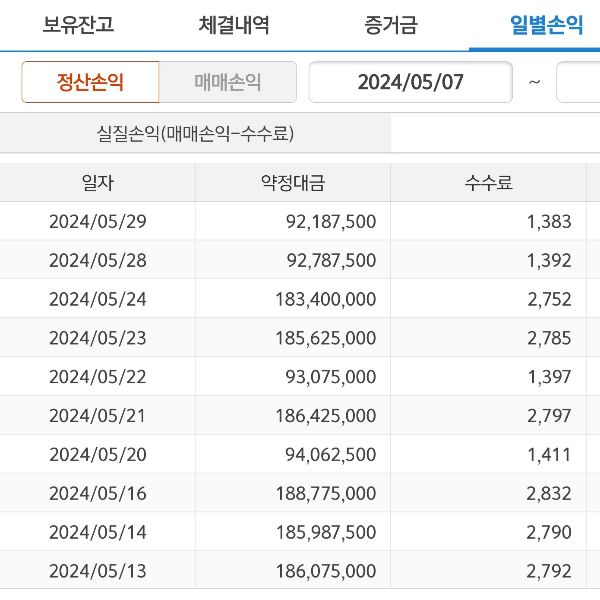Open the 보유잔고 tab
600x600 pixels.
coord(78,25)
